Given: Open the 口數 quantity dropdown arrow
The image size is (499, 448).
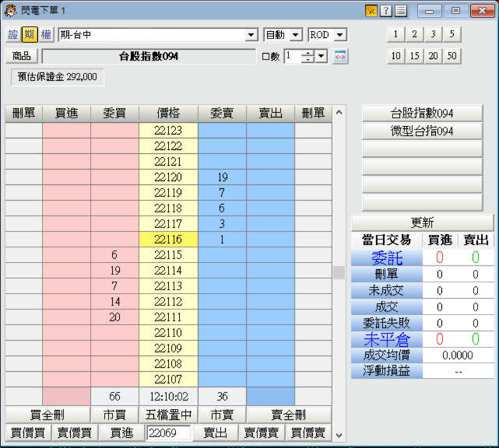Looking at the screenshot, I should click(322, 57).
